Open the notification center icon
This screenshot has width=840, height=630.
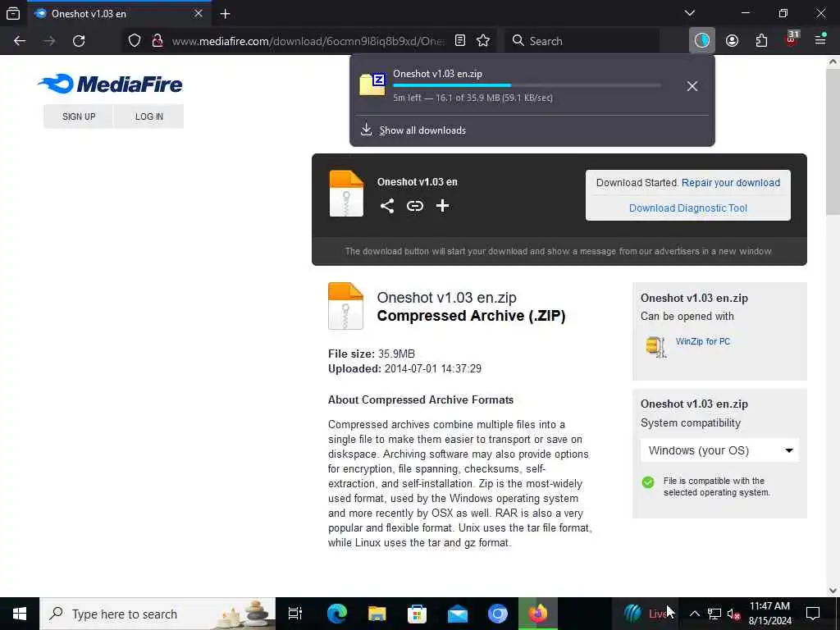click(813, 614)
